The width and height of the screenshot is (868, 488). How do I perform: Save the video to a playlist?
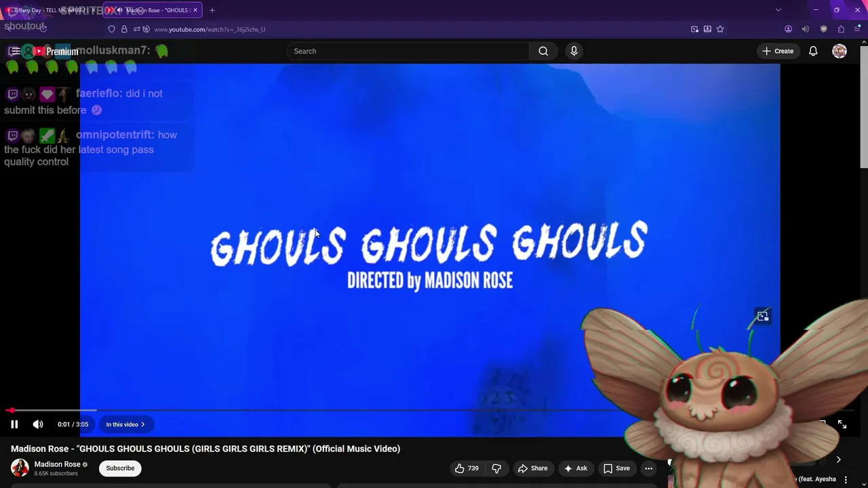pyautogui.click(x=616, y=468)
